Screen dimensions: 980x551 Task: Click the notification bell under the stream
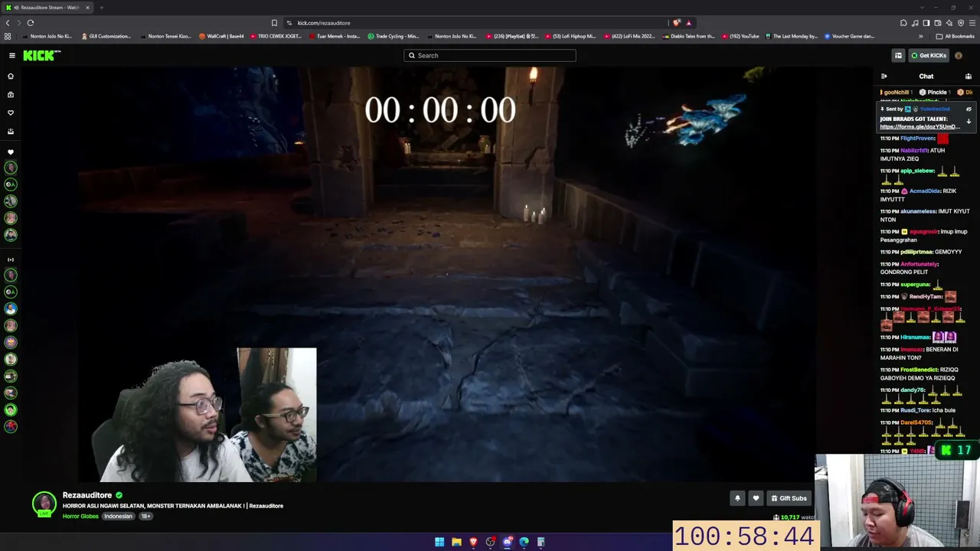pyautogui.click(x=737, y=498)
